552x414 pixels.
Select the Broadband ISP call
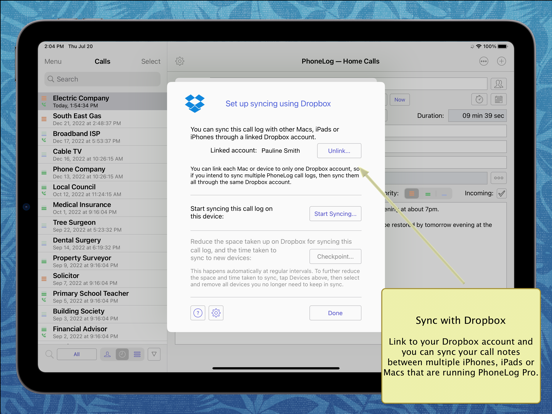tap(102, 137)
